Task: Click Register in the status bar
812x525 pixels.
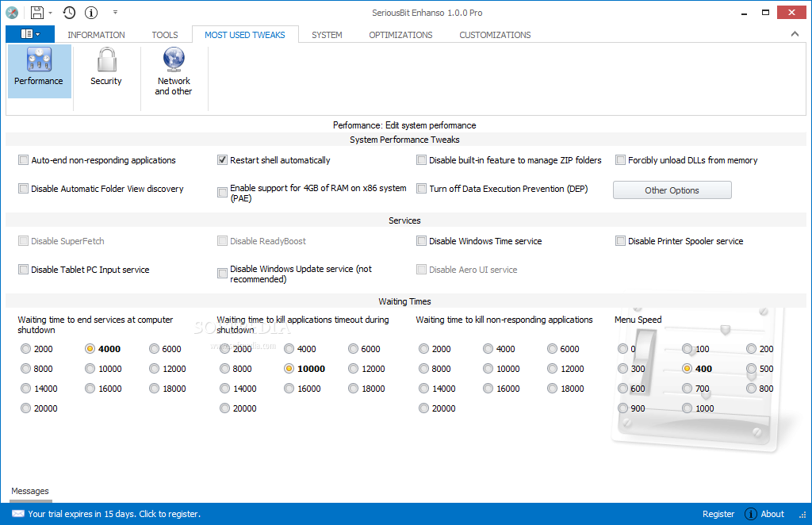Action: [718, 514]
